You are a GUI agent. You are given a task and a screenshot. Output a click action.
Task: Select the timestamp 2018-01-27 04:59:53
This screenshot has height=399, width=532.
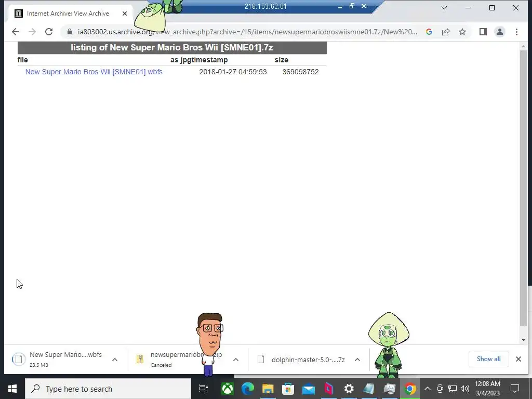pos(233,72)
